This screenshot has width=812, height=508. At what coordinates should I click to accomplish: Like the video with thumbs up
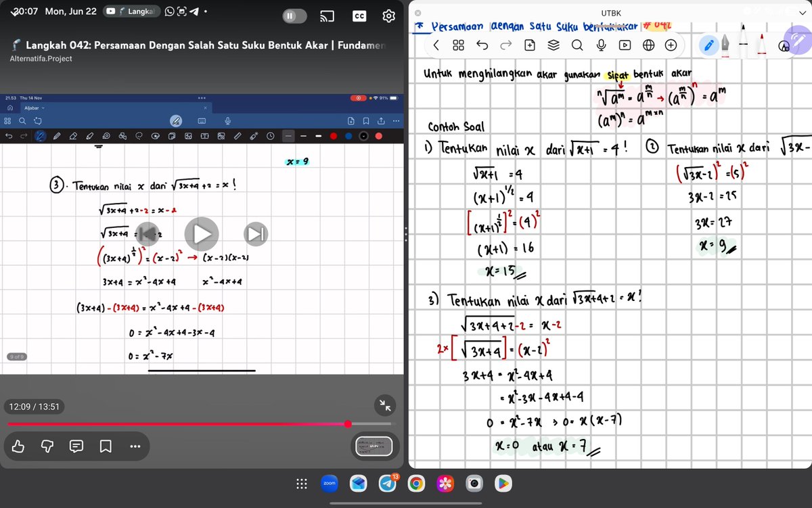click(x=18, y=446)
